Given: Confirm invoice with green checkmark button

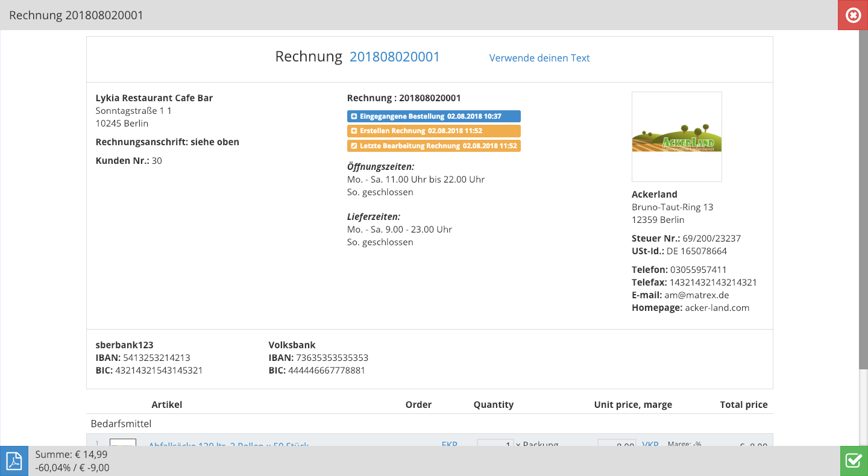Looking at the screenshot, I should click(x=854, y=461).
